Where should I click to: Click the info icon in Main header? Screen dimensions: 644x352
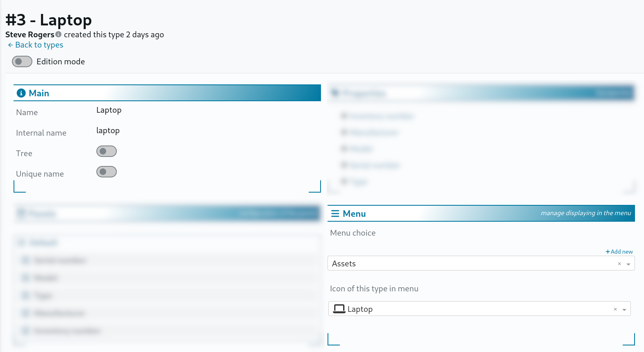click(x=21, y=93)
